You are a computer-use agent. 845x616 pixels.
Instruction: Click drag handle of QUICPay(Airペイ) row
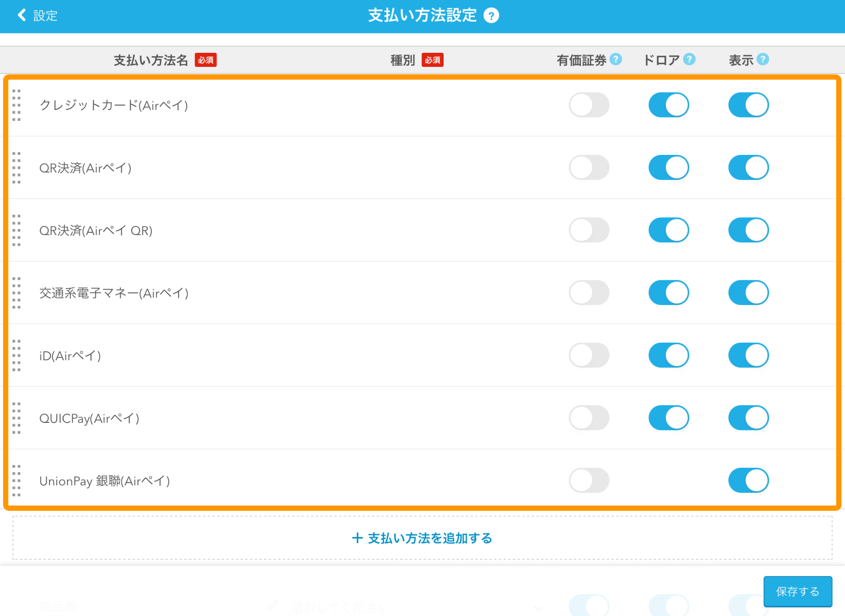[17, 418]
